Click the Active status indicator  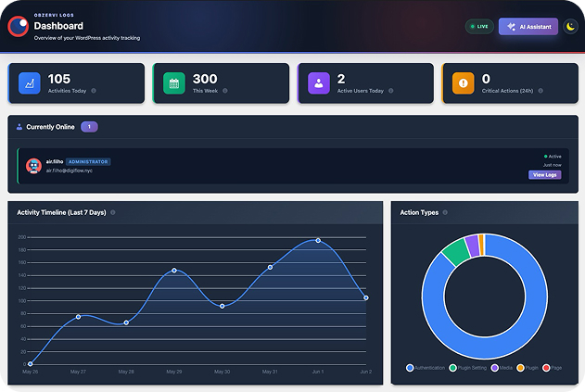coord(553,157)
